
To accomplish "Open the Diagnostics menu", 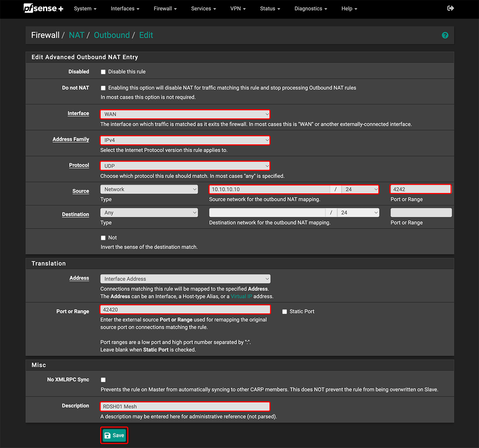I will (x=311, y=8).
